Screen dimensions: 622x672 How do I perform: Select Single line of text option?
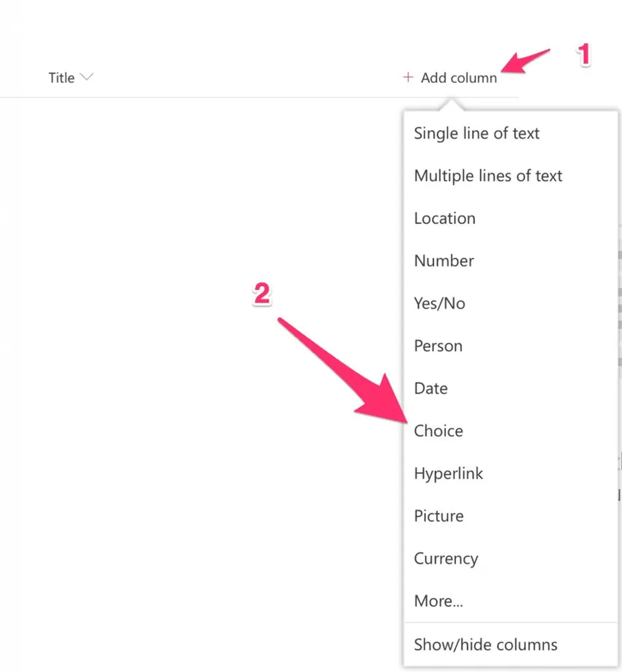coord(476,133)
